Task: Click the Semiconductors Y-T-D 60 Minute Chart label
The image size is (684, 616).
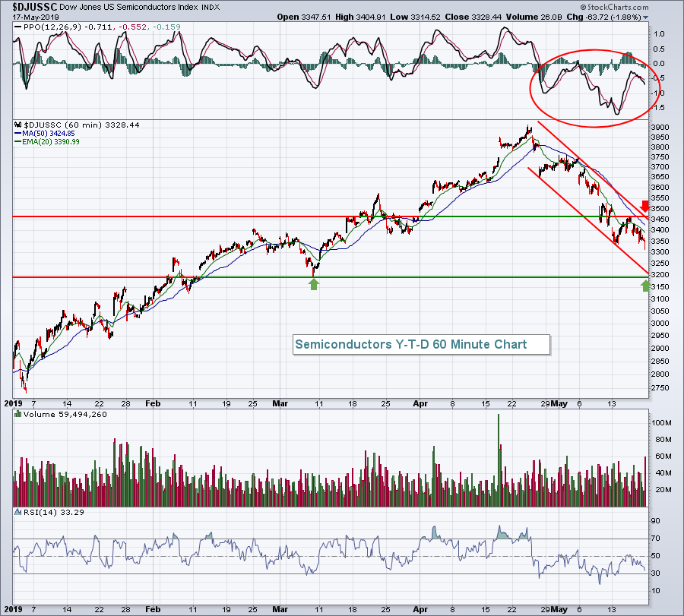Action: tap(411, 344)
